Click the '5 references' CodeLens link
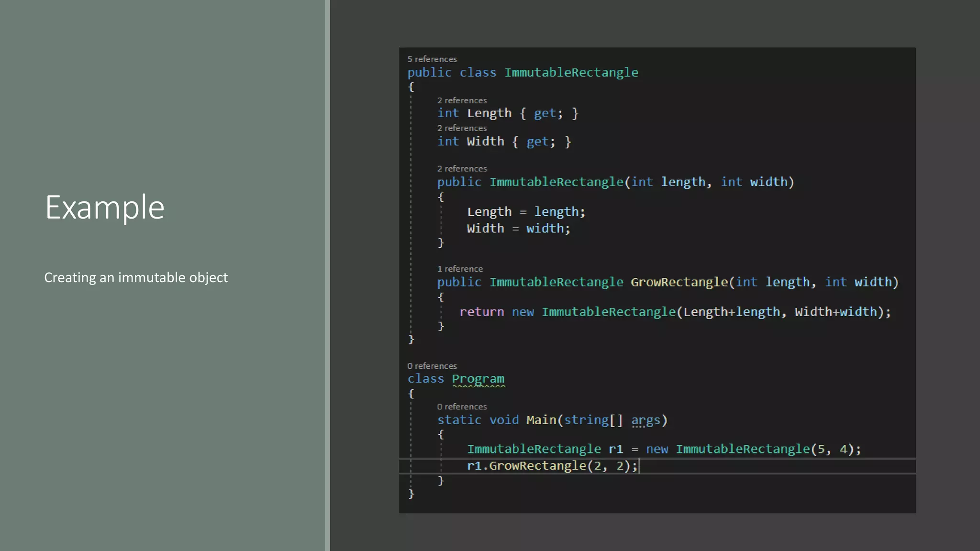 tap(432, 59)
